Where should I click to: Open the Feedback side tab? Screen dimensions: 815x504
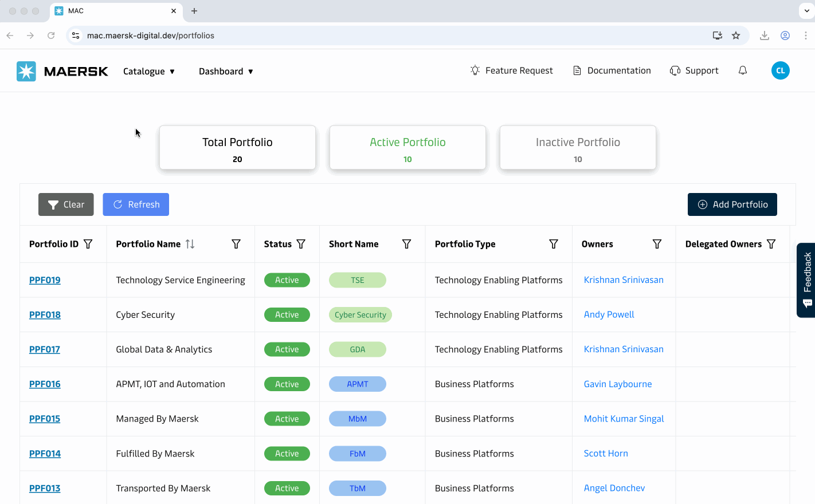coord(806,280)
